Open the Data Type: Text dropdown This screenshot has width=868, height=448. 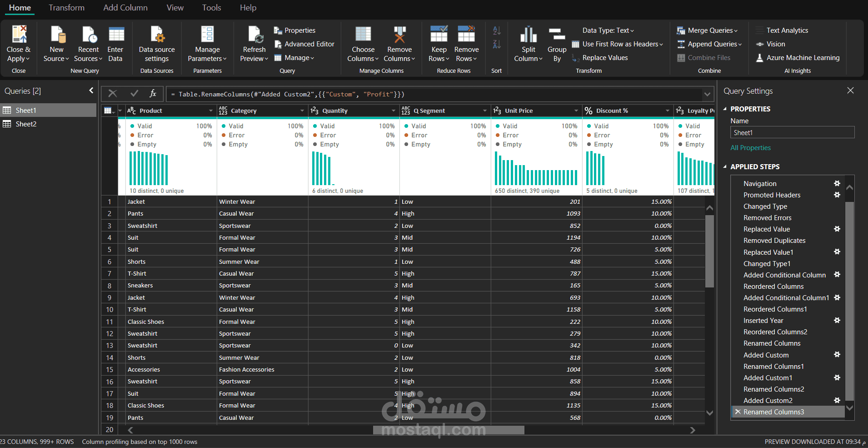pyautogui.click(x=608, y=30)
